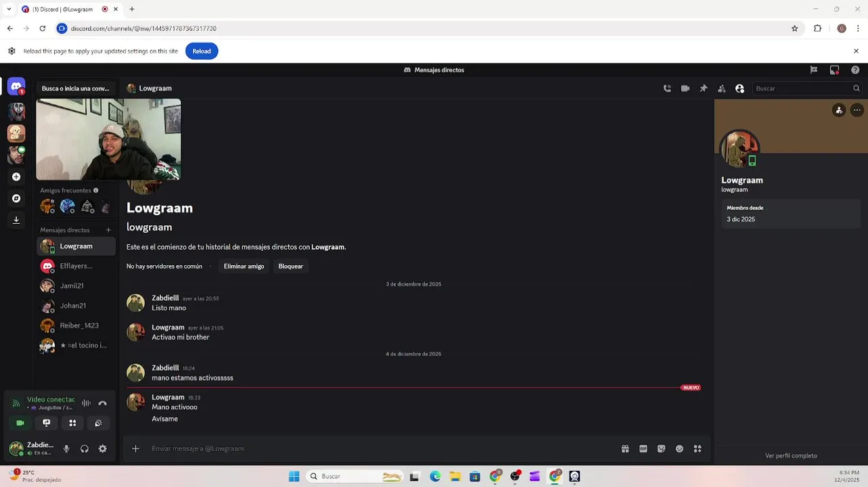
Task: Open the browser extensions puzzle icon
Action: coord(817,28)
